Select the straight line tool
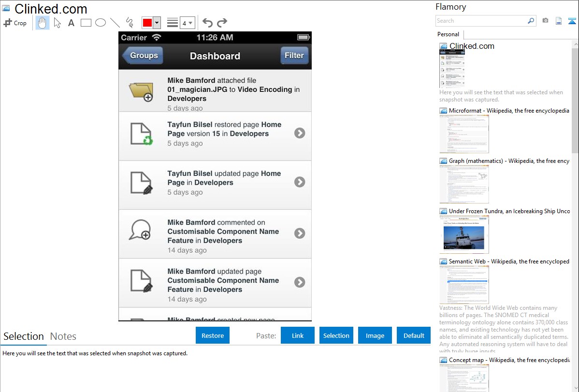The width and height of the screenshot is (579, 392). (115, 23)
